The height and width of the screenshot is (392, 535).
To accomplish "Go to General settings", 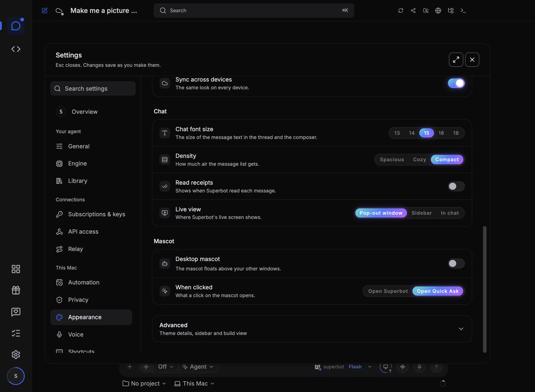I will point(91,146).
